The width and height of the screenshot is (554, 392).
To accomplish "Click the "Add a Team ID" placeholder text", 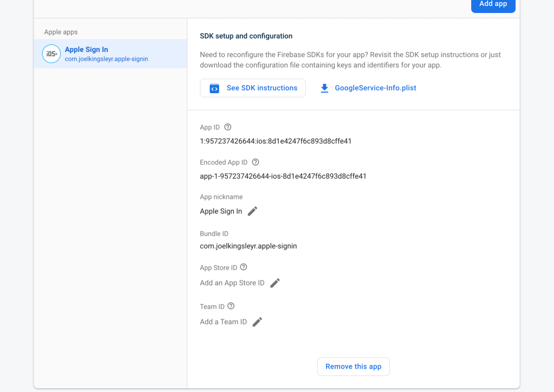I will pos(223,322).
